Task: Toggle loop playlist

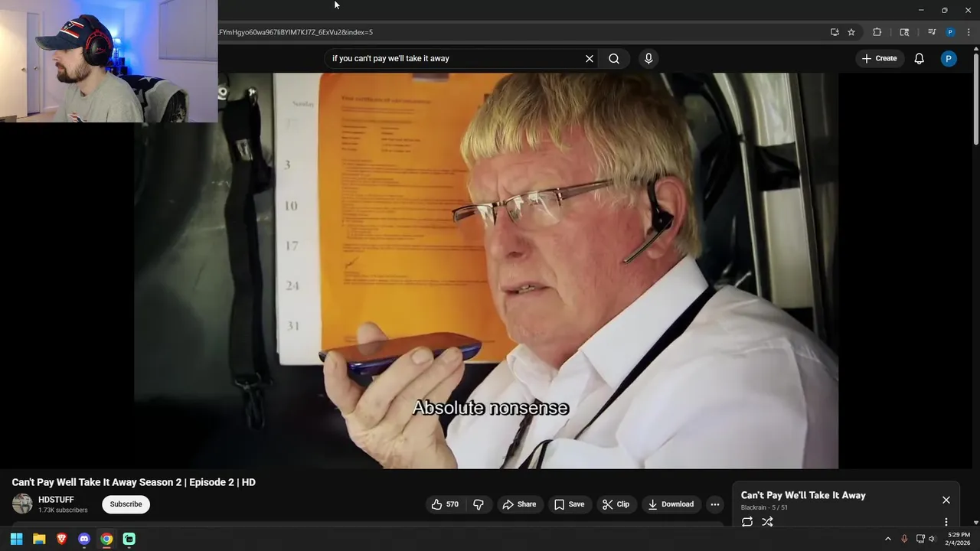Action: pyautogui.click(x=747, y=522)
